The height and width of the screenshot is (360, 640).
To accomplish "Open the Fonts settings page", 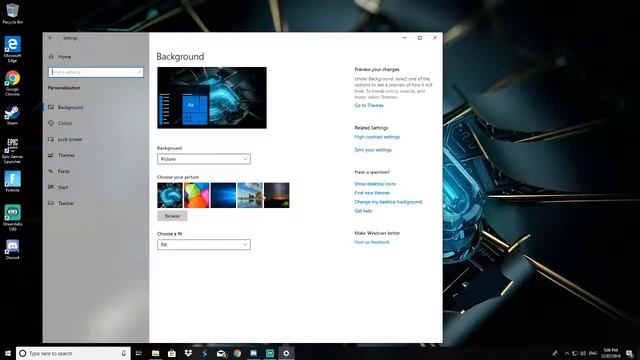I will tap(59, 171).
